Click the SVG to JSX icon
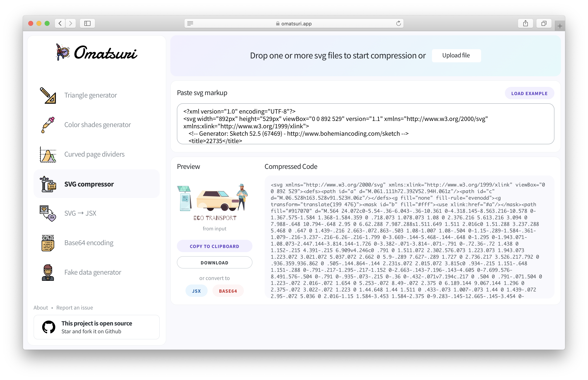Screen dimensions: 588x380 (48, 213)
